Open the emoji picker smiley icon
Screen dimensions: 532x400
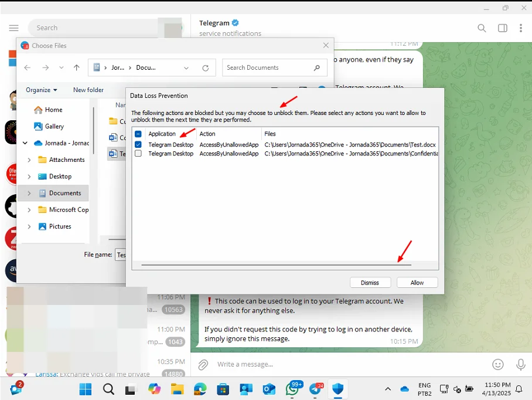point(498,364)
